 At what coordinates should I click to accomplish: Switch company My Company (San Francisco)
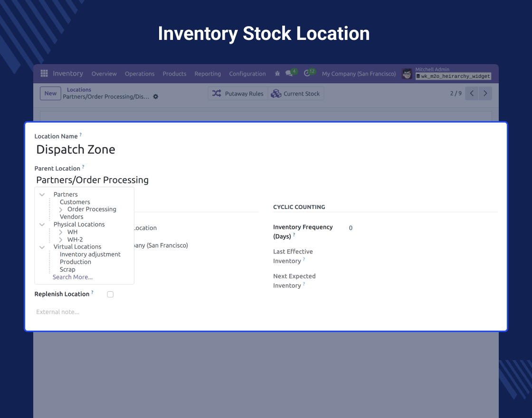[x=359, y=74]
